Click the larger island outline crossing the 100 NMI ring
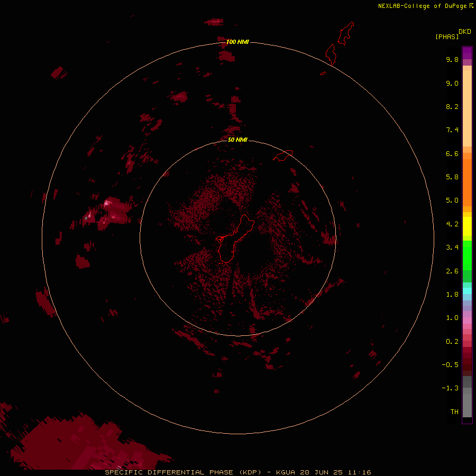The height and width of the screenshot is (476, 476). 331,54
